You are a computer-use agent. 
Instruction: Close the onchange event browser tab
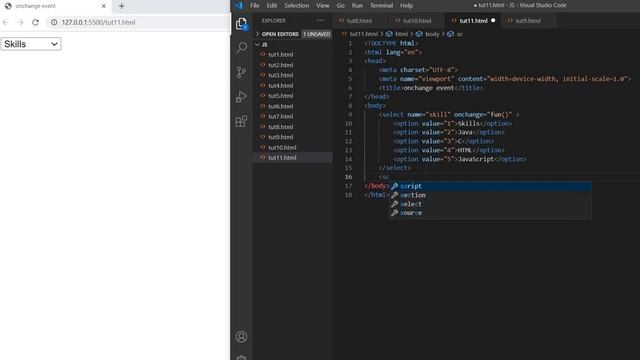104,6
